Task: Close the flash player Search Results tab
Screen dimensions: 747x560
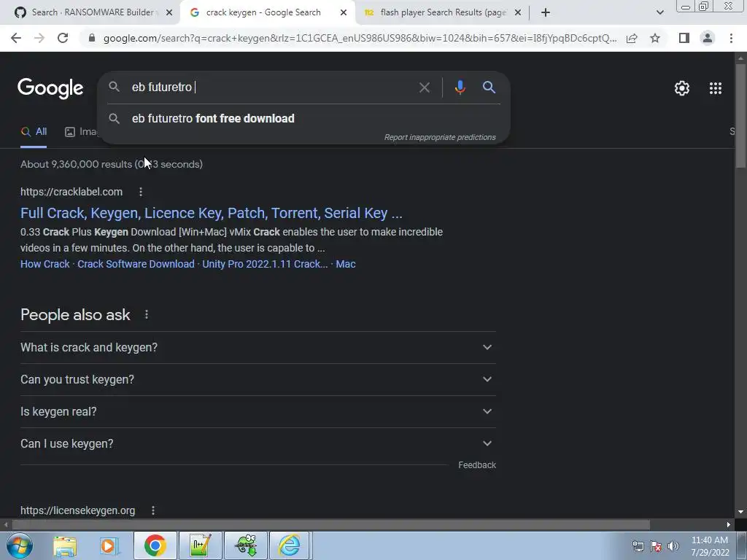Action: [518, 13]
